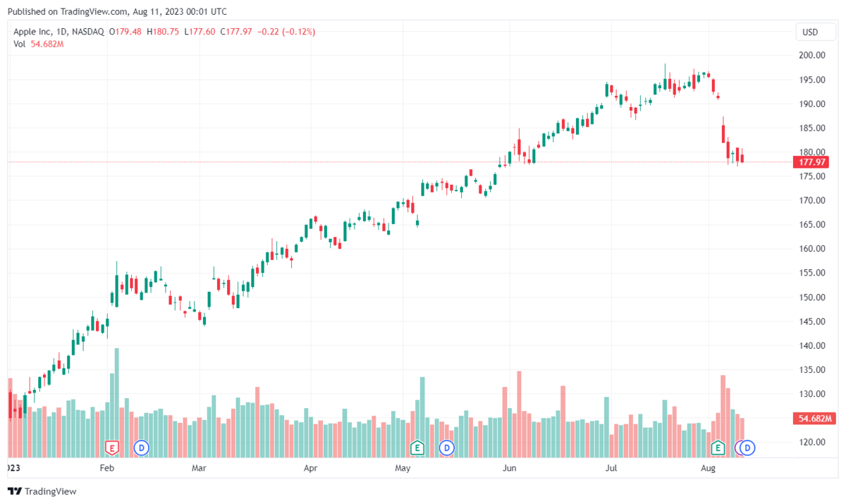Select the dividend D marker in Aug
The height and width of the screenshot is (504, 846).
coord(747,447)
